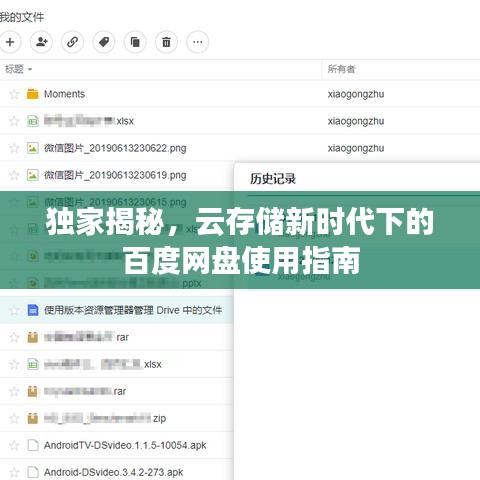480x480 pixels.
Task: Open the more actions ellipsis menu
Action: (198, 42)
